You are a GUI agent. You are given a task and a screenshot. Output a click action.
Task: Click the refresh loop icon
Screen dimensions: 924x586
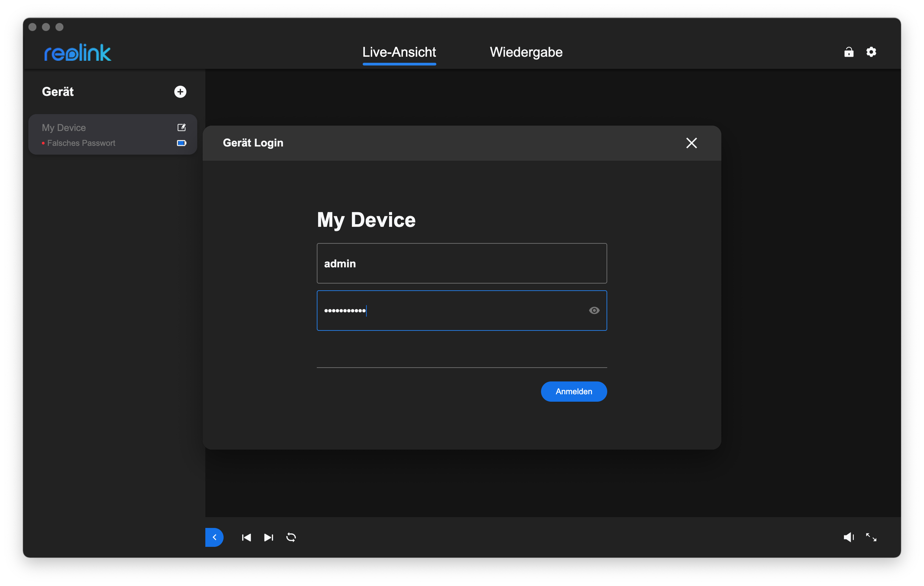(291, 537)
